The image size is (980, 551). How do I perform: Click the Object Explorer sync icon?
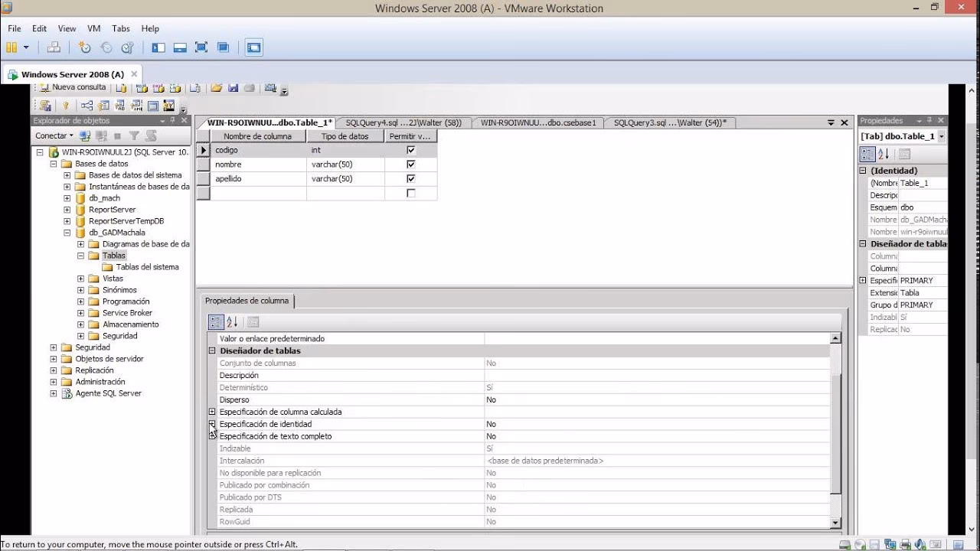coord(151,135)
